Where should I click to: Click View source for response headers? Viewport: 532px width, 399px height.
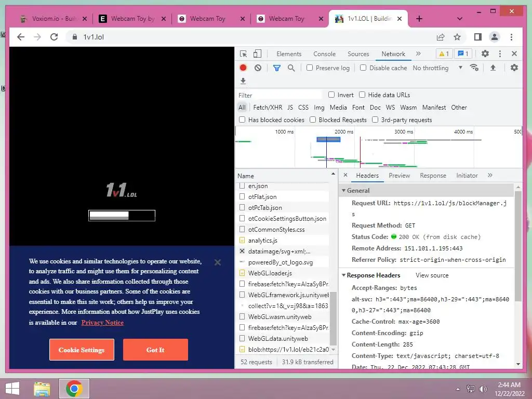tap(432, 275)
